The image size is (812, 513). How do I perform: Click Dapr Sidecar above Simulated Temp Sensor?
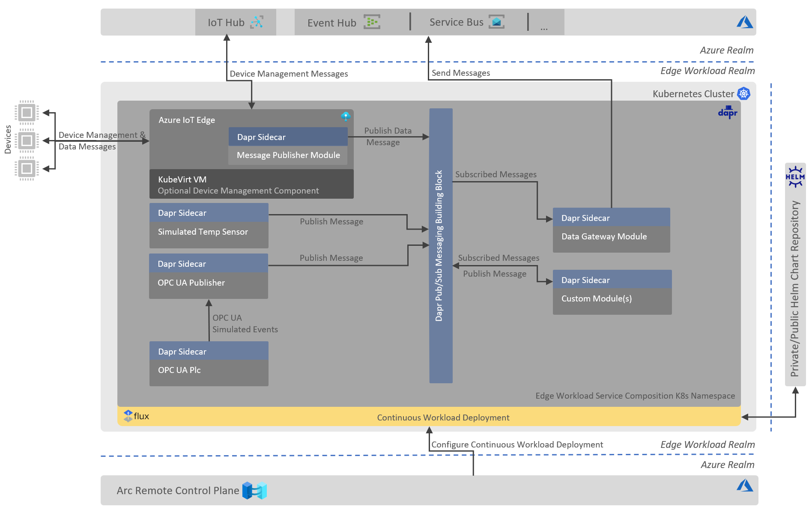tap(209, 212)
